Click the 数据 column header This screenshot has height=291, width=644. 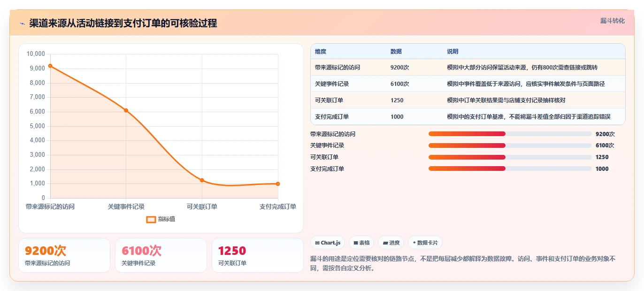click(x=396, y=52)
